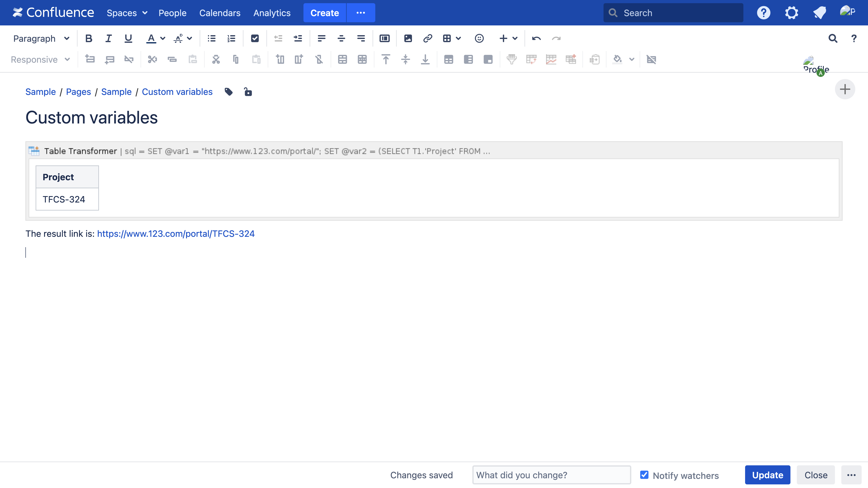Expand the Paragraph style dropdown
The image size is (868, 488).
tap(41, 38)
